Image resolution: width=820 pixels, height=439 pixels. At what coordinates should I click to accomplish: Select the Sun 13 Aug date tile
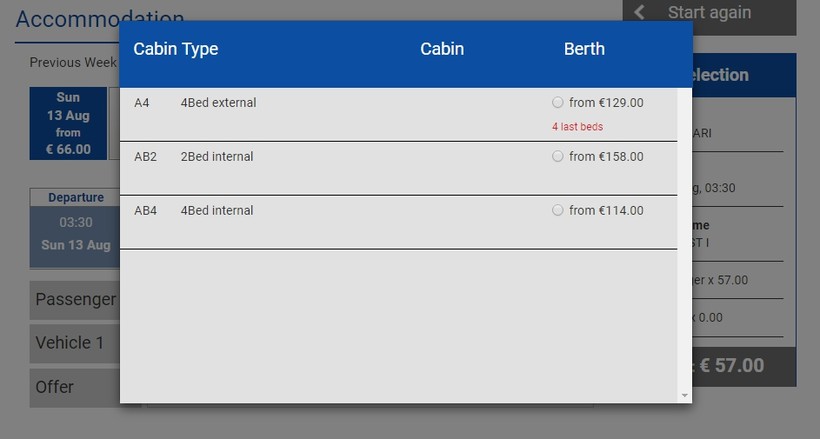pyautogui.click(x=68, y=123)
